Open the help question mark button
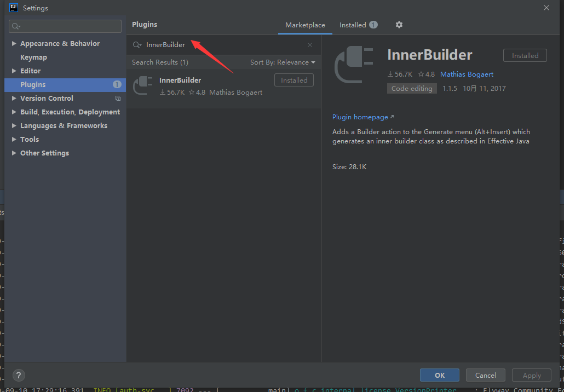 coord(19,376)
